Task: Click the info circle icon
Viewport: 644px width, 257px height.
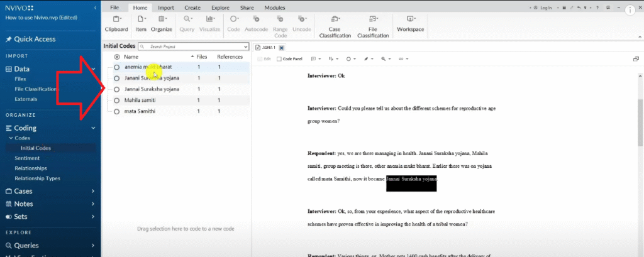Action: [630, 11]
